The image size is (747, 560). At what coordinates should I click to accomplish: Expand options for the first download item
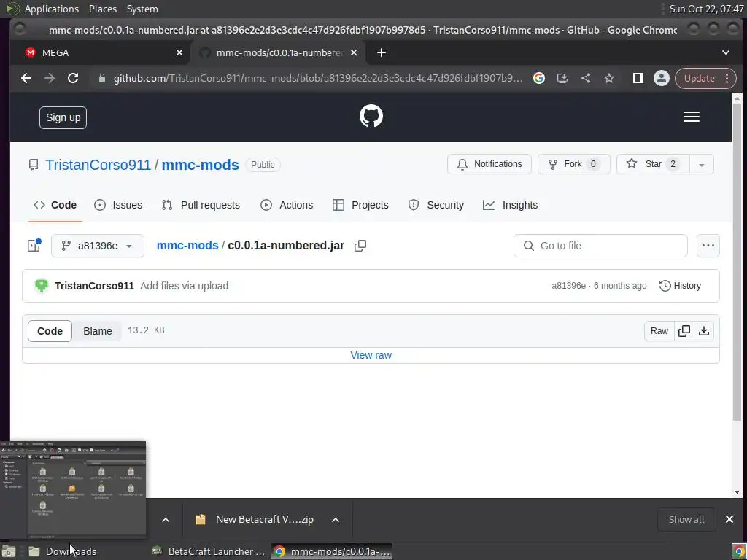click(166, 519)
